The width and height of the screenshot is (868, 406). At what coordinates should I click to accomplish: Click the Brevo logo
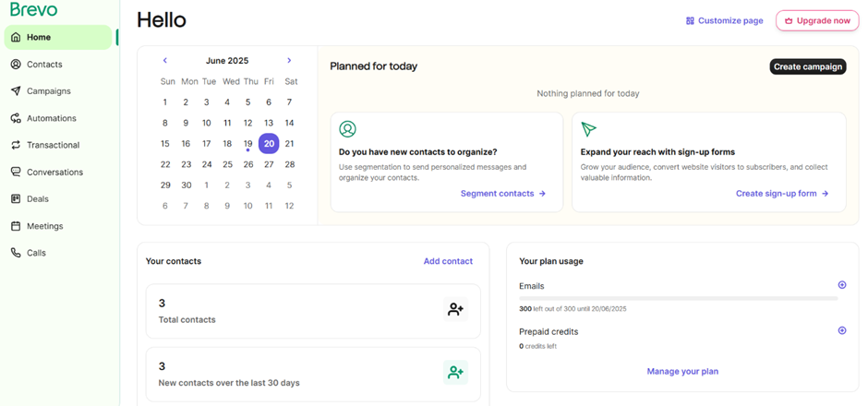[x=34, y=10]
